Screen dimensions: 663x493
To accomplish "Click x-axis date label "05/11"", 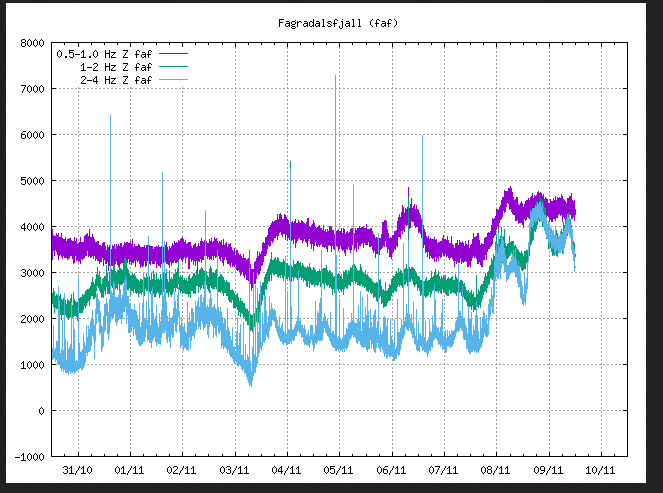I will click(x=338, y=470).
